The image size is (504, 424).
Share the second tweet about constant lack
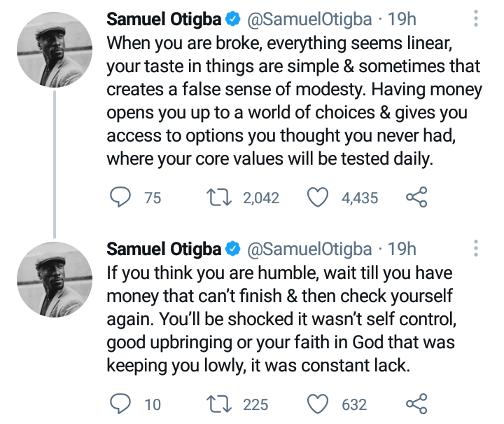[416, 404]
